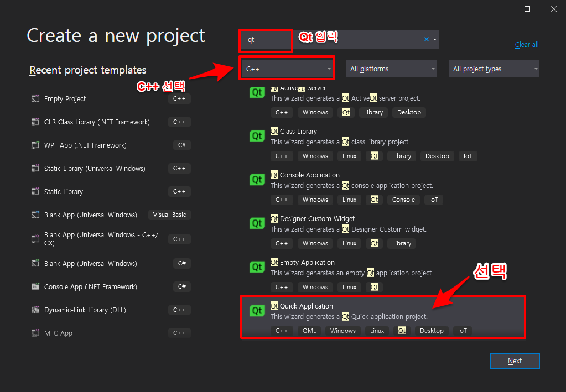The width and height of the screenshot is (566, 392).
Task: Click C++ tag beside MFC App
Action: point(179,333)
